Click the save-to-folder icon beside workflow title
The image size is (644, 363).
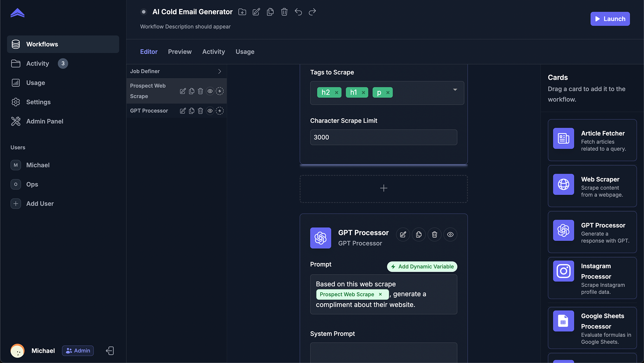tap(242, 12)
